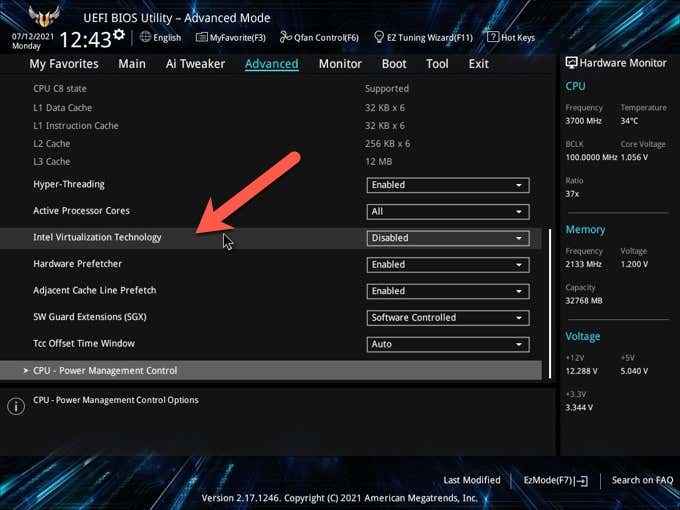Click the 1.056 V core voltage value
Screen dimensions: 680x510
point(634,157)
